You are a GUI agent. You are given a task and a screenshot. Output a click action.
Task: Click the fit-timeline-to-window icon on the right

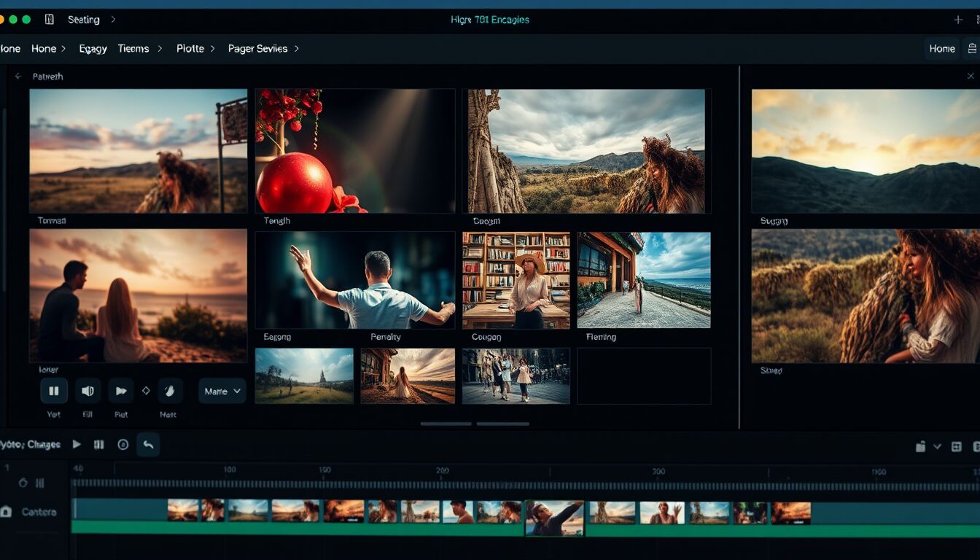[957, 447]
